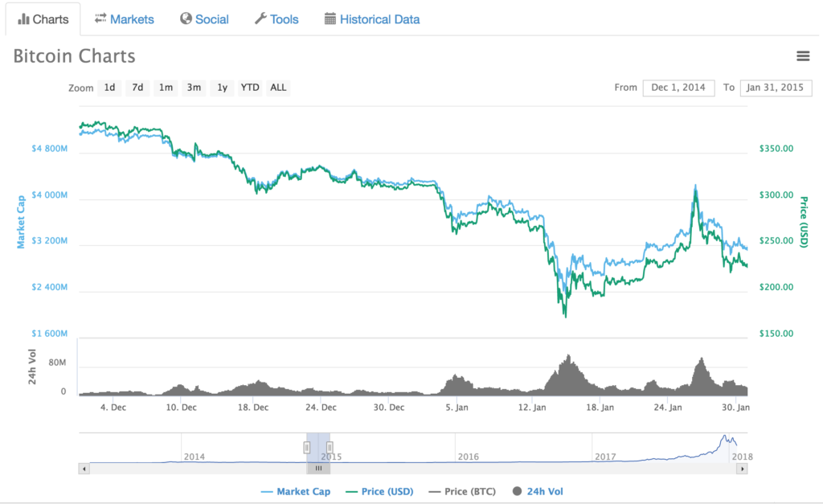
Task: Switch to the Charts tab
Action: tap(43, 19)
